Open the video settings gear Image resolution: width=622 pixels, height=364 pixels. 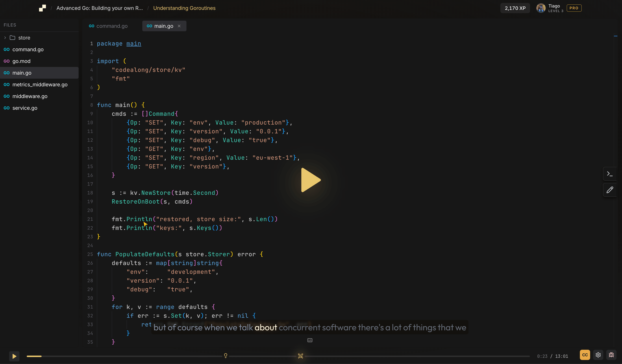[598, 355]
